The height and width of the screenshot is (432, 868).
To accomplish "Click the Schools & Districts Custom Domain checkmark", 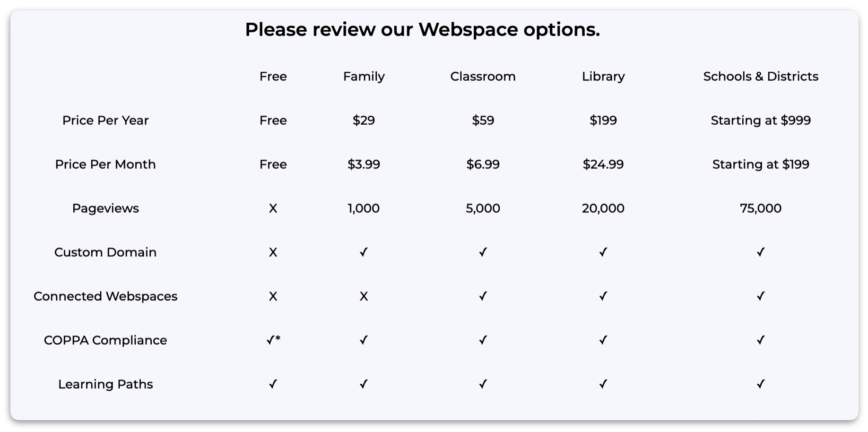I will (x=760, y=252).
